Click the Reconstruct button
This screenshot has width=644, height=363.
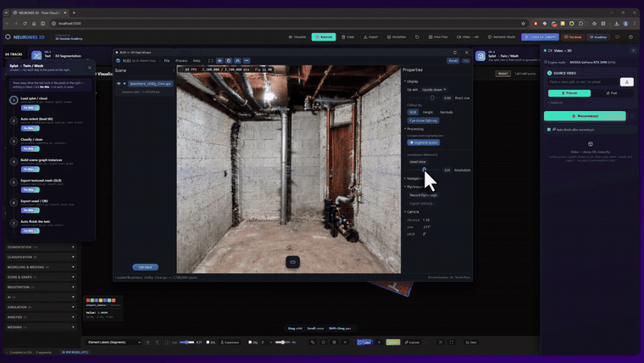click(x=585, y=116)
